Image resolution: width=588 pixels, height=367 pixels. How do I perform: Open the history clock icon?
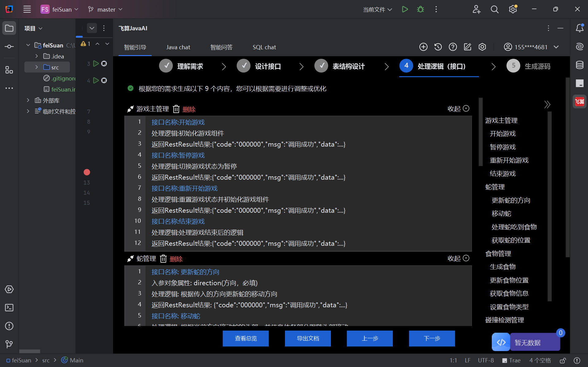pos(438,47)
